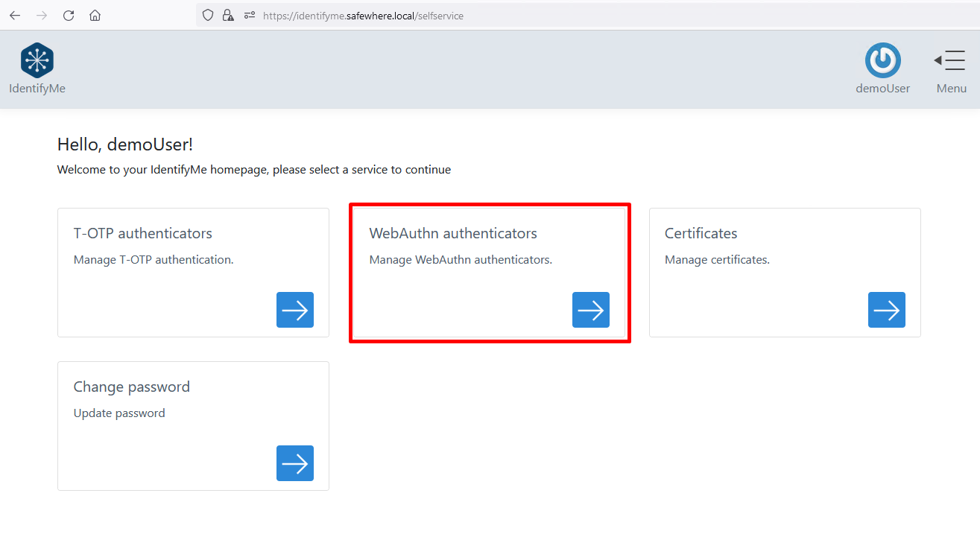Image resolution: width=980 pixels, height=534 pixels.
Task: Click the "Menu" text label in header
Action: pos(951,88)
